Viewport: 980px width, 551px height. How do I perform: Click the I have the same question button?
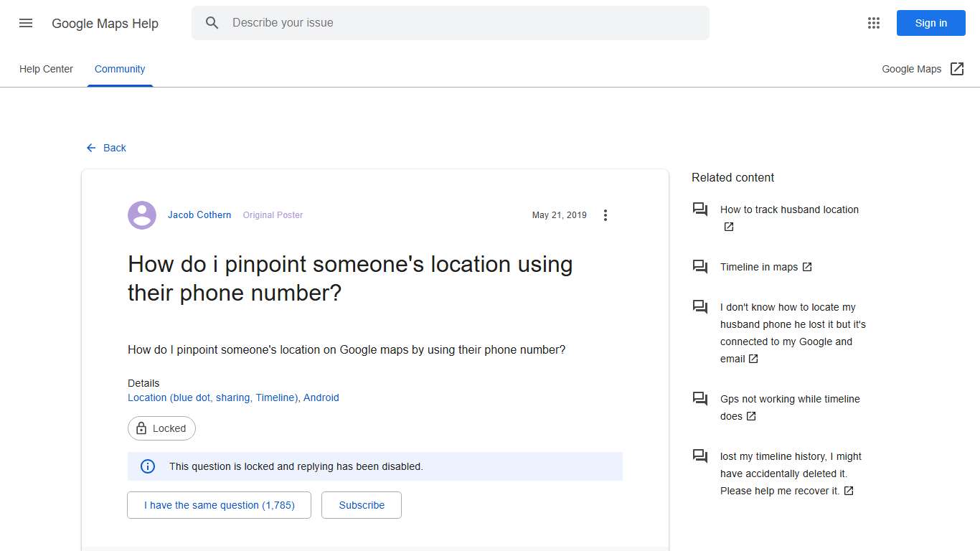[219, 505]
